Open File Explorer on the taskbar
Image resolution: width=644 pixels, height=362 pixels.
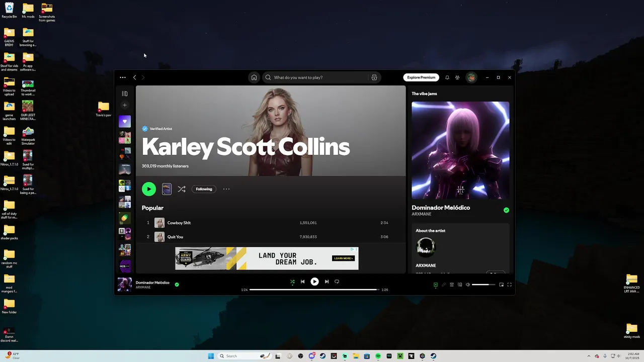tap(356, 356)
